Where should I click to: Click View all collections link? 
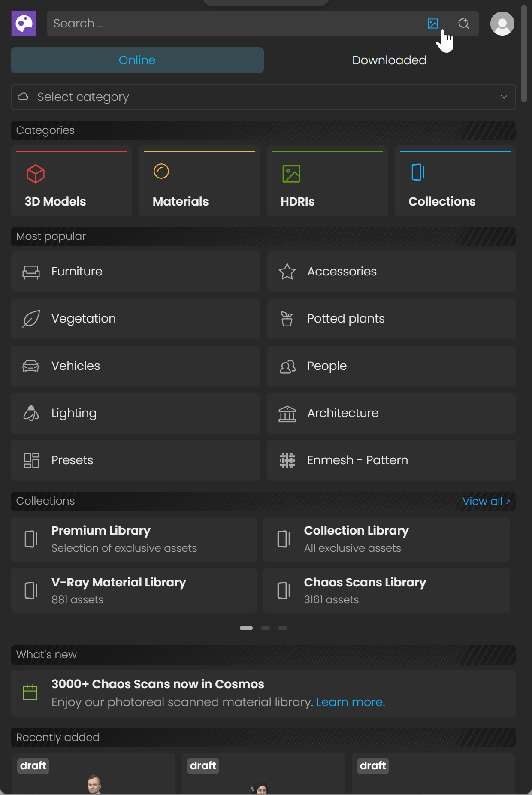pyautogui.click(x=487, y=501)
